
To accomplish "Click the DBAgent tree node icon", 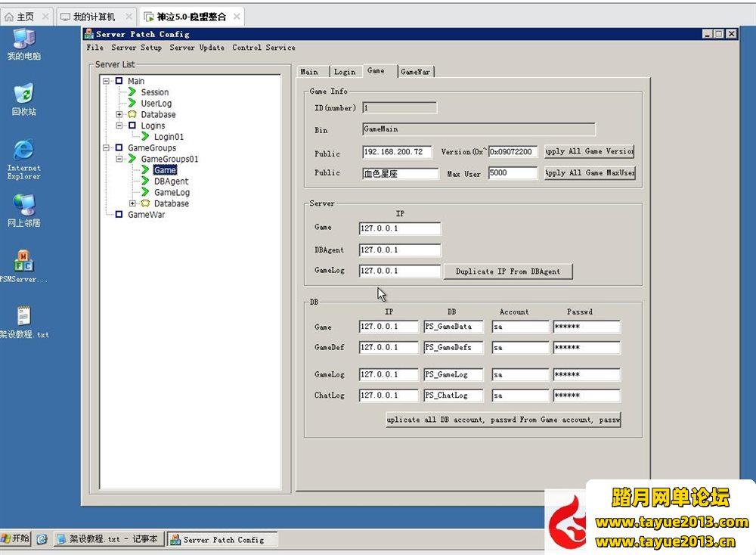I will point(145,181).
